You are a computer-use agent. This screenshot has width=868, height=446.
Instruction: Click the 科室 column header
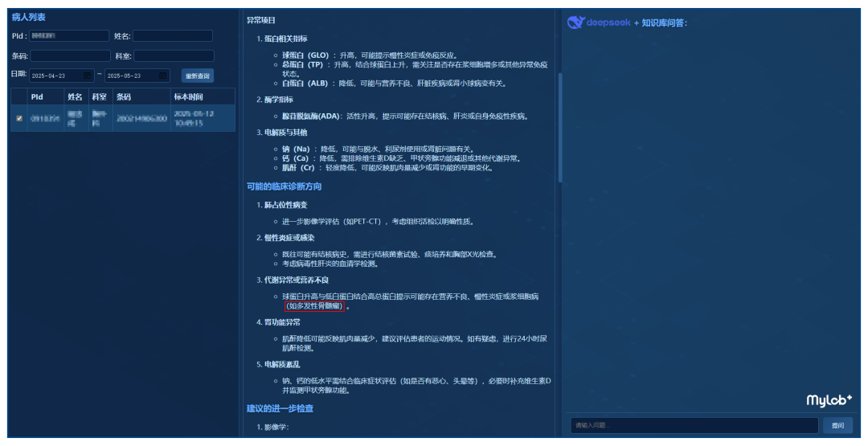[100, 97]
